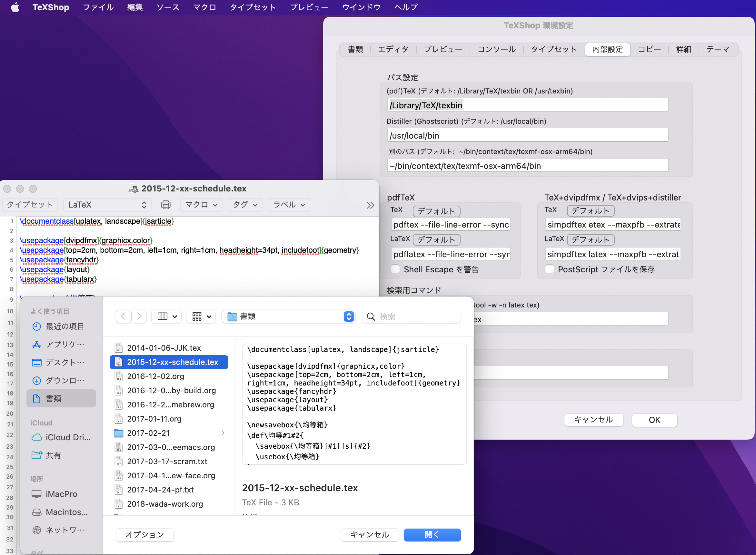The image size is (756, 555).
Task: Open the ラベル dropdown in editor toolbar
Action: [x=289, y=205]
